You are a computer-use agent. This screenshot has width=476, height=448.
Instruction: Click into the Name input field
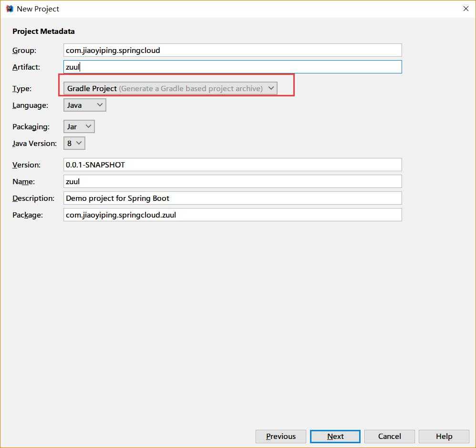coord(233,181)
